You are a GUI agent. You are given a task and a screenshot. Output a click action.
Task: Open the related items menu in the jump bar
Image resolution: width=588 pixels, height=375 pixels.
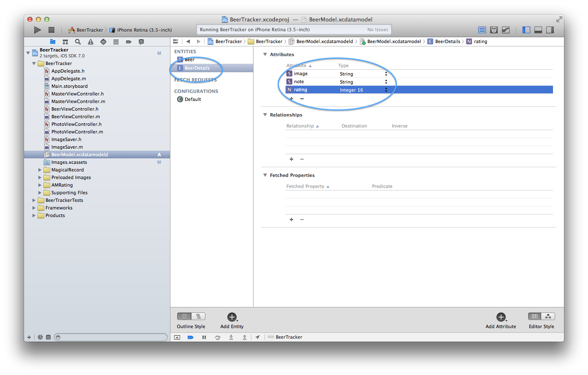(175, 41)
